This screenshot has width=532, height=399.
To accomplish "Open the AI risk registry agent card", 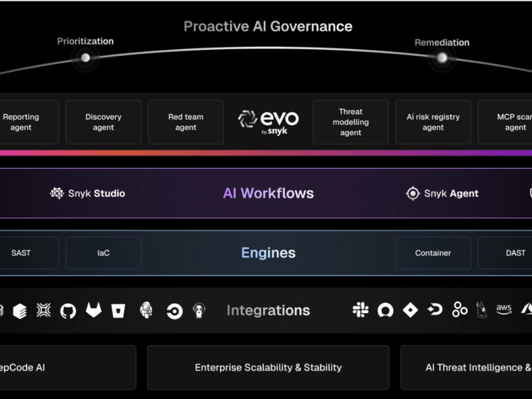I will (433, 122).
